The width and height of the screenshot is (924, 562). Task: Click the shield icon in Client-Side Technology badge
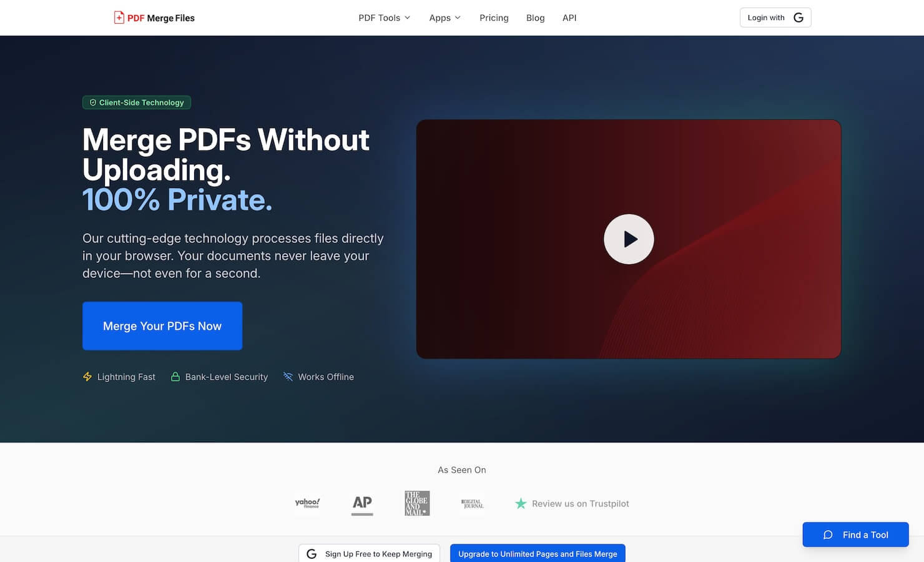pyautogui.click(x=93, y=102)
